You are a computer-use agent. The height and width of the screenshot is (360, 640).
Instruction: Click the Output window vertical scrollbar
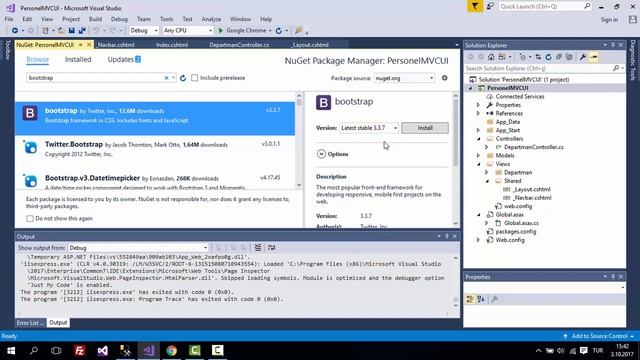coord(456,282)
